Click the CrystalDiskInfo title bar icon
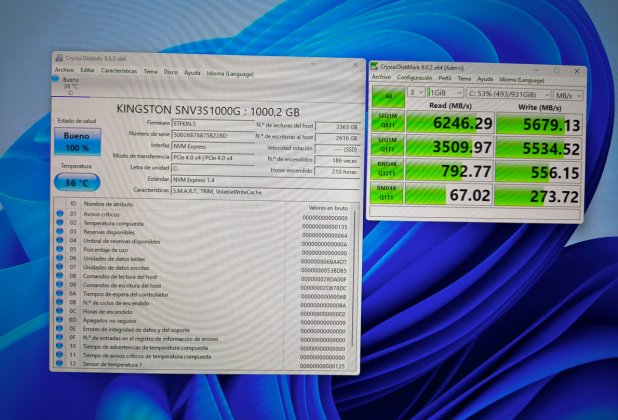This screenshot has width=618, height=420. click(x=59, y=58)
